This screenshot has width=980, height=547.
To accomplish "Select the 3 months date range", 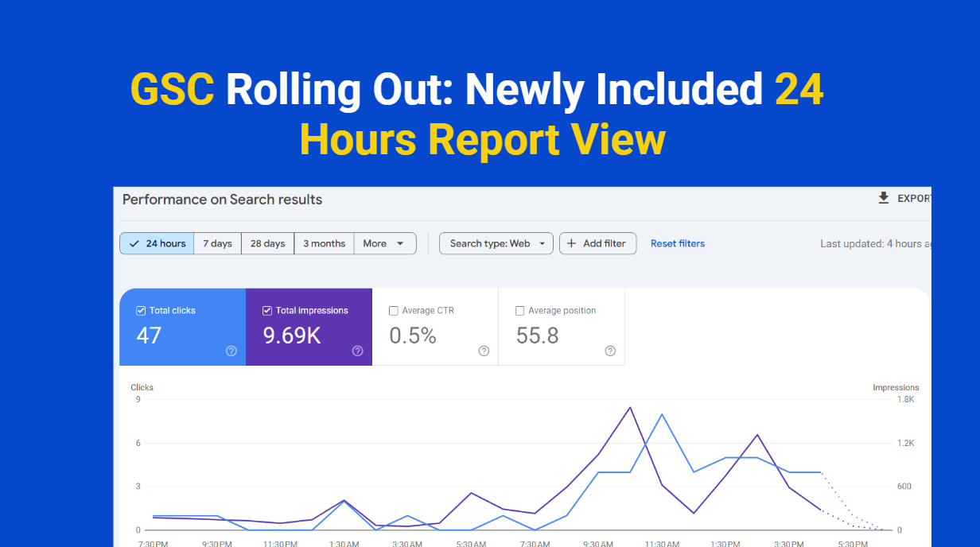I will click(324, 243).
